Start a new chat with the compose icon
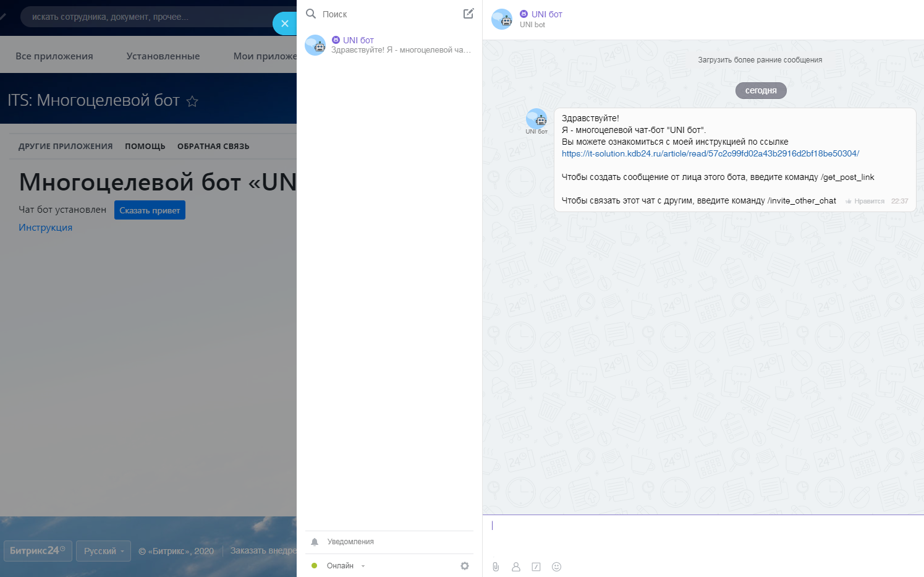 468,14
